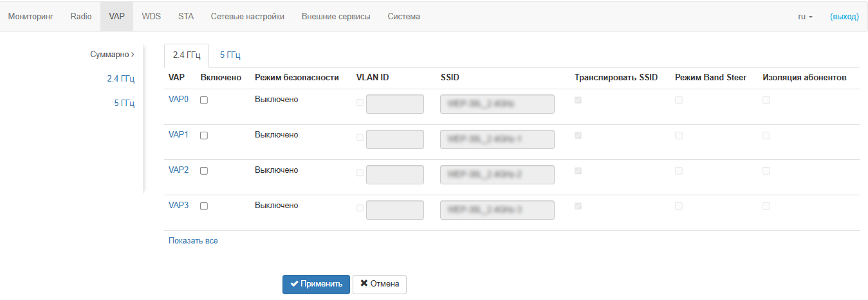Image resolution: width=868 pixels, height=300 pixels.
Task: Click the X icon on Отмена button
Action: coord(364,284)
